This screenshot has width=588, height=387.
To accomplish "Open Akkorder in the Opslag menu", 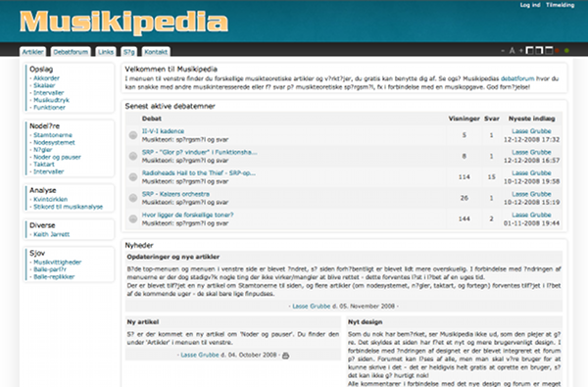I will 46,78.
